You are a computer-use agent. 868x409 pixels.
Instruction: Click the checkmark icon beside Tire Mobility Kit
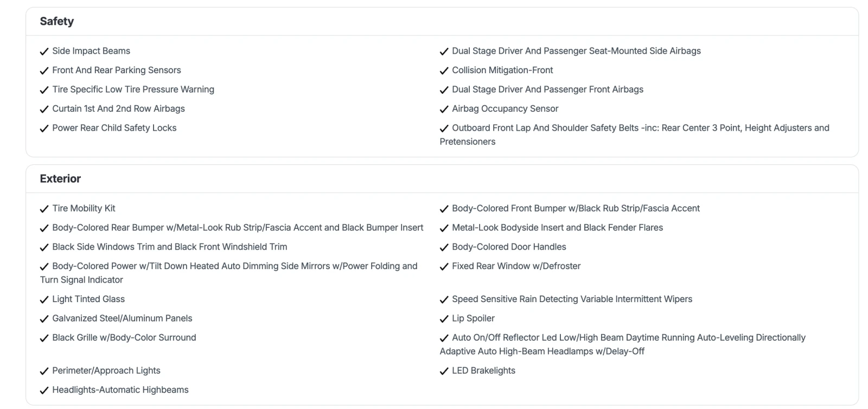pos(44,209)
